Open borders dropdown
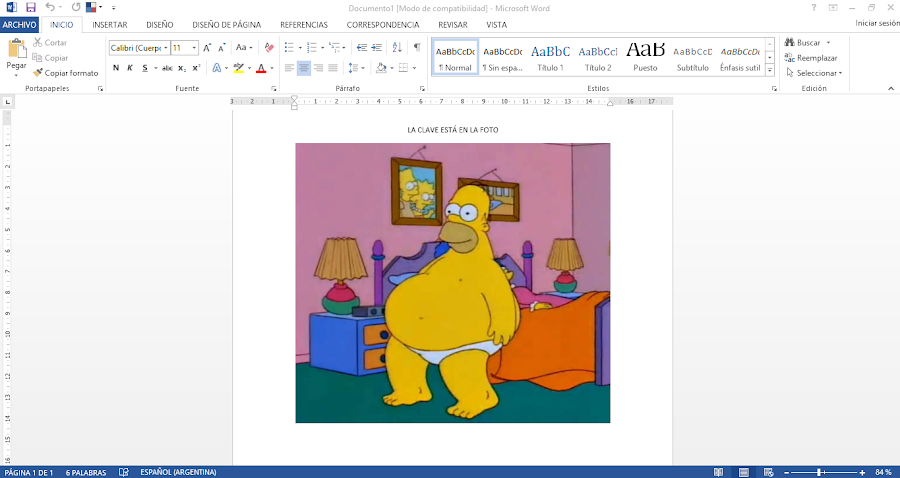Screen dimensions: 900x478 coord(413,68)
